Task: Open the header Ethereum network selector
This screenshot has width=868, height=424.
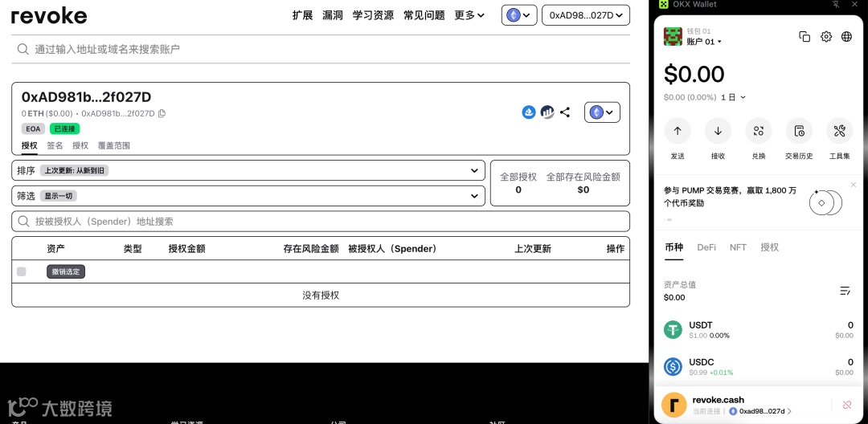Action: point(519,15)
